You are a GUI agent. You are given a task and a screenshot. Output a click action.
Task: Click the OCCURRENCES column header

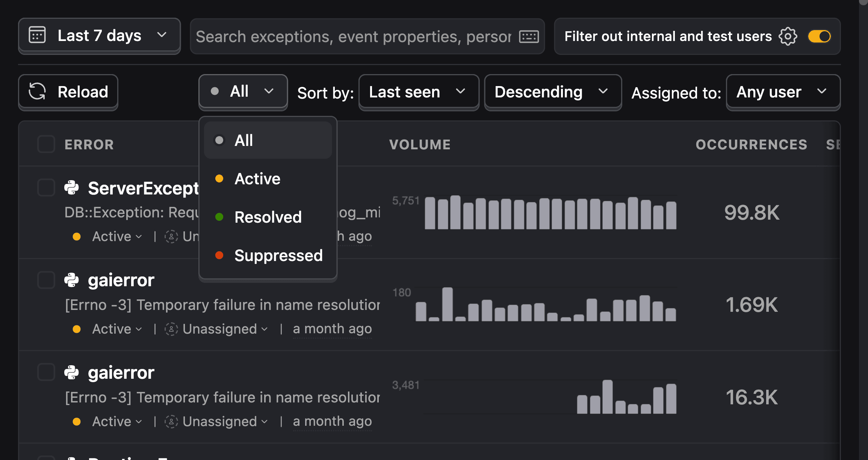751,144
